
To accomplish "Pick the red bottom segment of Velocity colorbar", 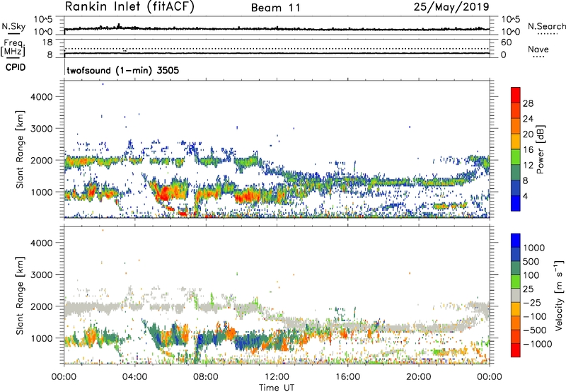I will pyautogui.click(x=516, y=350).
